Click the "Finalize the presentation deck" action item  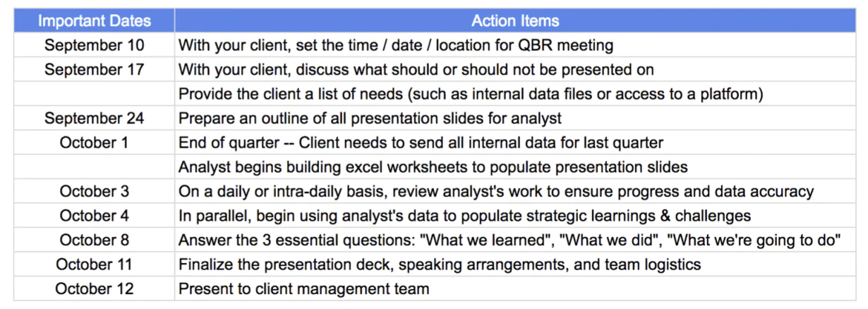tap(439, 265)
